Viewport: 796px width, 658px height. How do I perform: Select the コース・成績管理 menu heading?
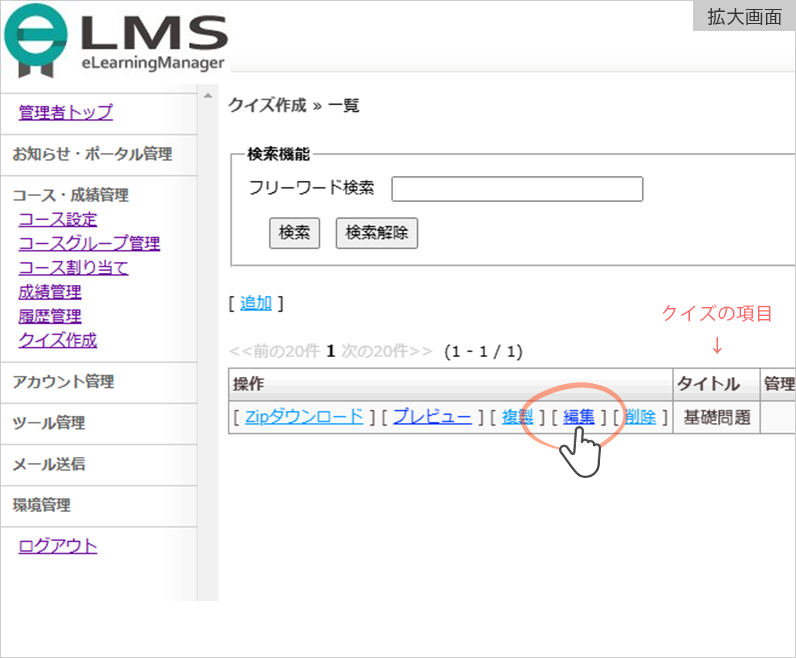pos(71,195)
